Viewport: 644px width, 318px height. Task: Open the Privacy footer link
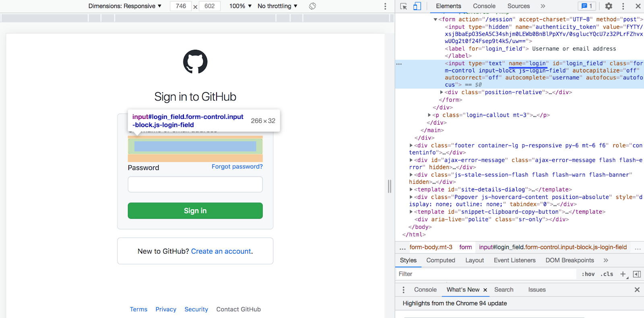click(166, 310)
